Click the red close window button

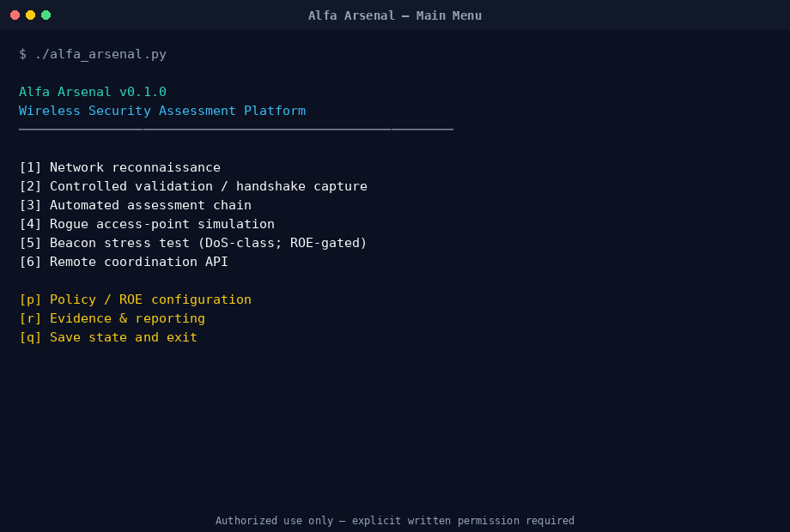[x=15, y=15]
